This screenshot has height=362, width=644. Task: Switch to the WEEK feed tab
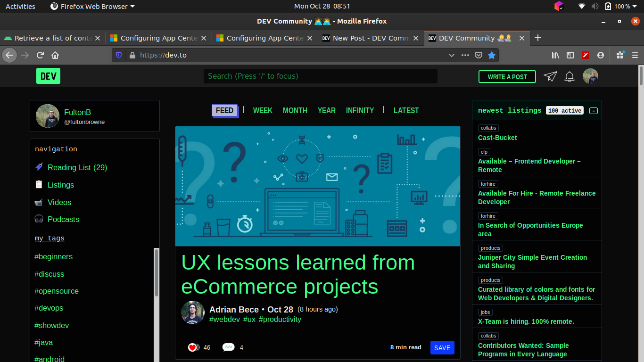(263, 110)
